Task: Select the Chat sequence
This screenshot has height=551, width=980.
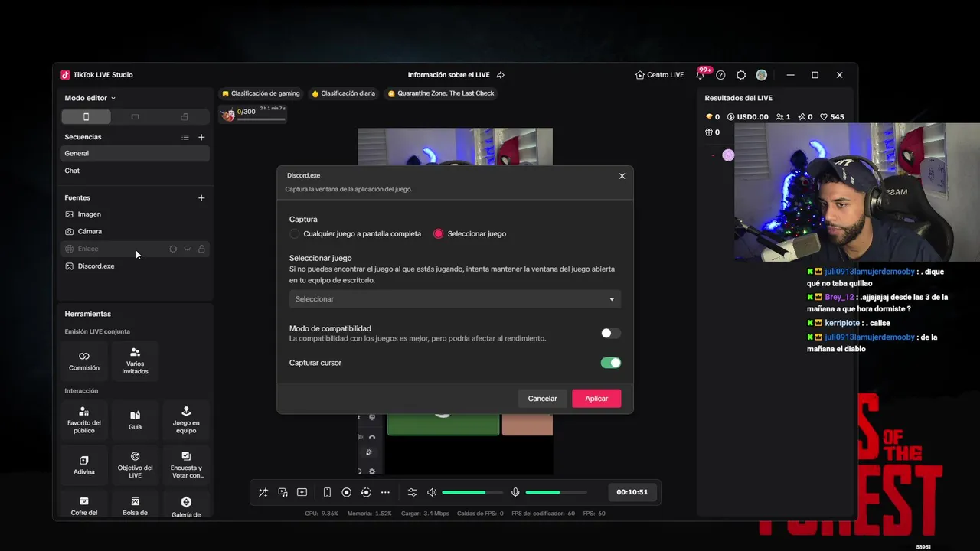Action: [x=135, y=171]
